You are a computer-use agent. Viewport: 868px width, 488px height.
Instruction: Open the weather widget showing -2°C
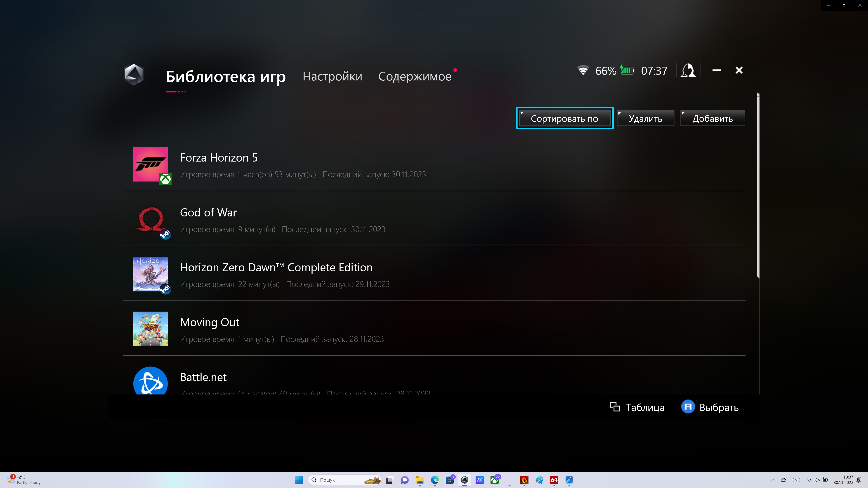(x=24, y=480)
